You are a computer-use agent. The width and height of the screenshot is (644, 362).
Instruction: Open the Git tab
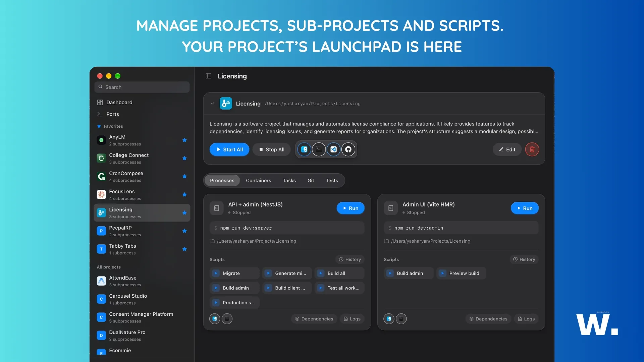pyautogui.click(x=311, y=180)
